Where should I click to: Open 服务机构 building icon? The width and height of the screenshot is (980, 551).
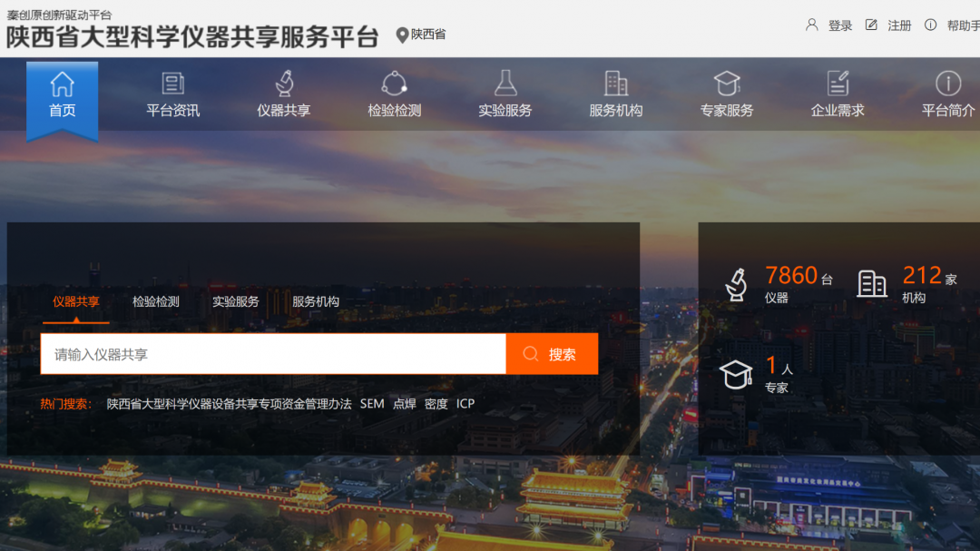[x=616, y=84]
